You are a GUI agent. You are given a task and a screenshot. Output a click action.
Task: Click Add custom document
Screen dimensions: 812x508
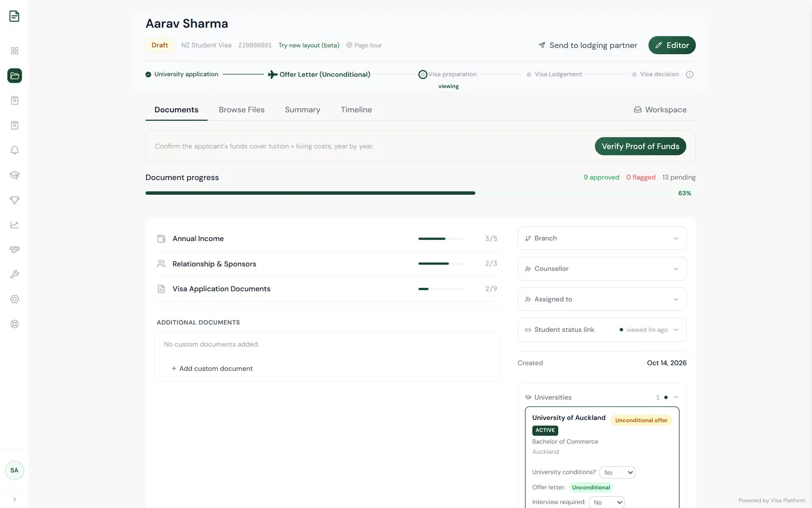(x=212, y=369)
